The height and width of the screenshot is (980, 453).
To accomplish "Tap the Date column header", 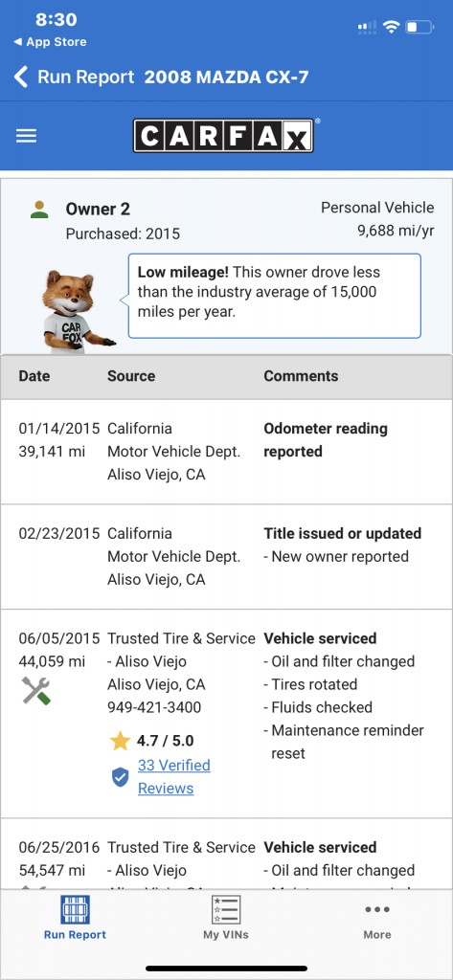I will coord(34,375).
